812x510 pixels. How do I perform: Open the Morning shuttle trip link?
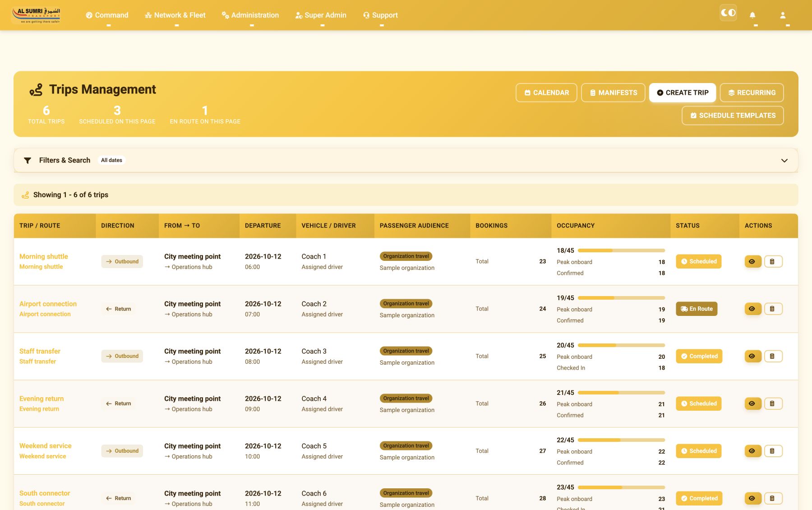pyautogui.click(x=44, y=256)
